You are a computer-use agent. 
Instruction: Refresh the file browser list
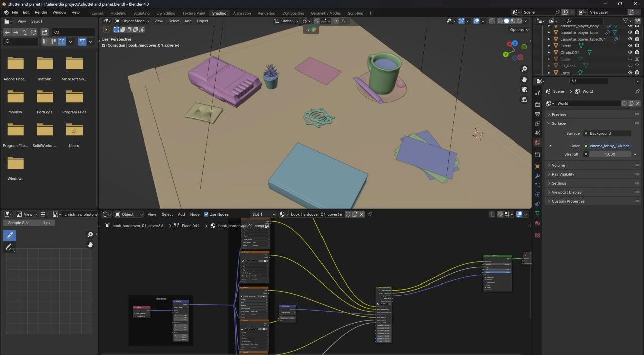(x=33, y=32)
